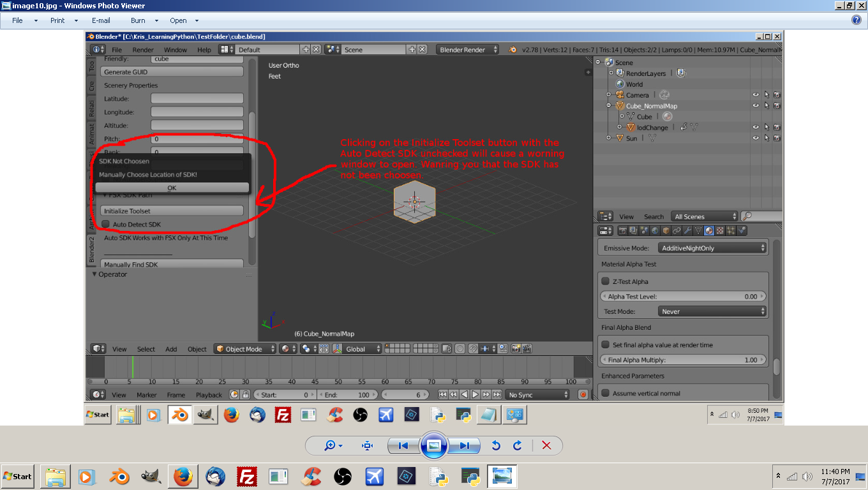The width and height of the screenshot is (868, 490).
Task: Enable the Assume vertical normal checkbox
Action: (606, 393)
